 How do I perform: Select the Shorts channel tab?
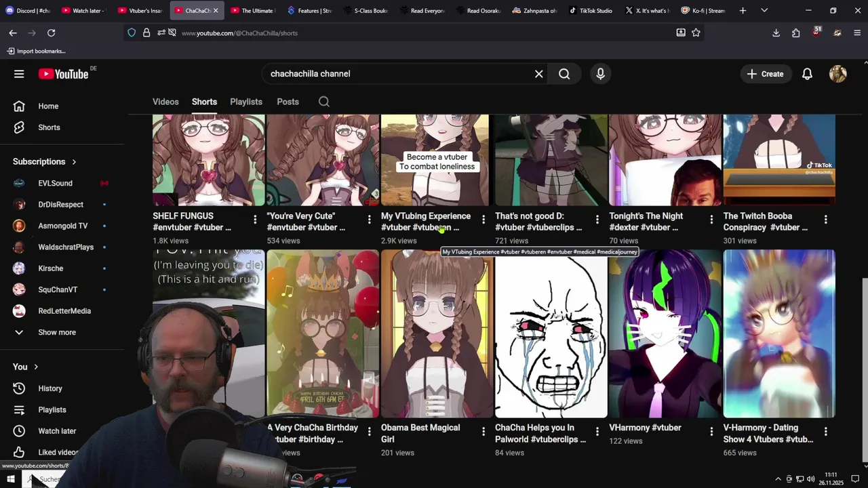coord(204,102)
